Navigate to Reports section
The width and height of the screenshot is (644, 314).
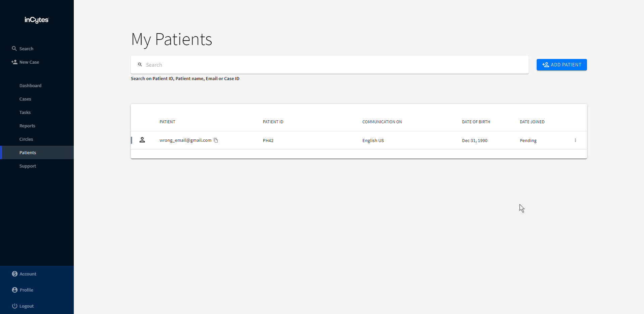(27, 126)
